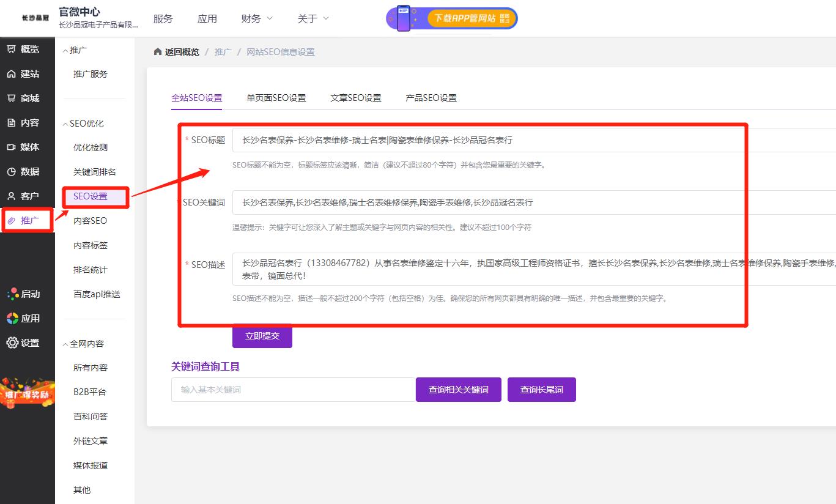The width and height of the screenshot is (836, 504).
Task: Open the 下载APP管网站 banner link
Action: [471, 18]
